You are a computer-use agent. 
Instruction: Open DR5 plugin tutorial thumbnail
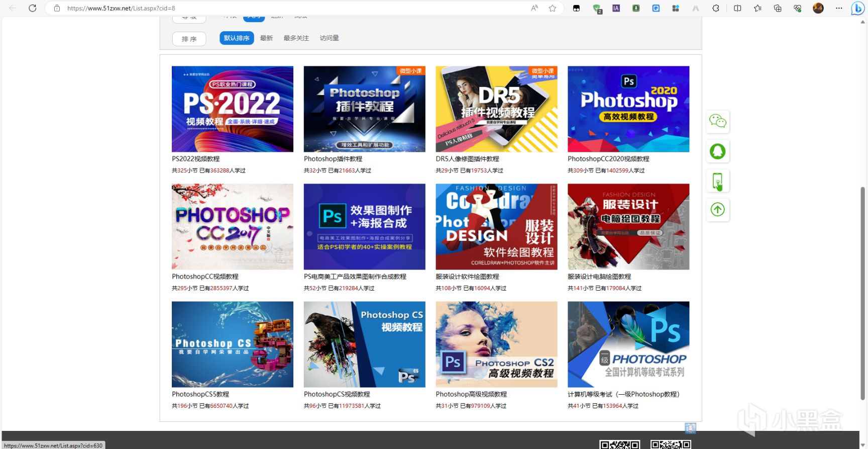[496, 109]
